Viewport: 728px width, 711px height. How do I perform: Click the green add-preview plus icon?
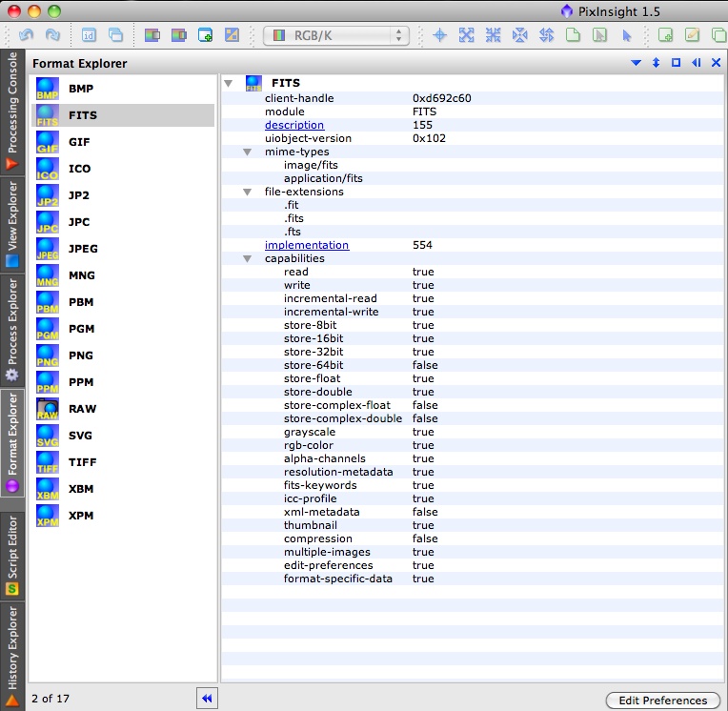point(665,35)
